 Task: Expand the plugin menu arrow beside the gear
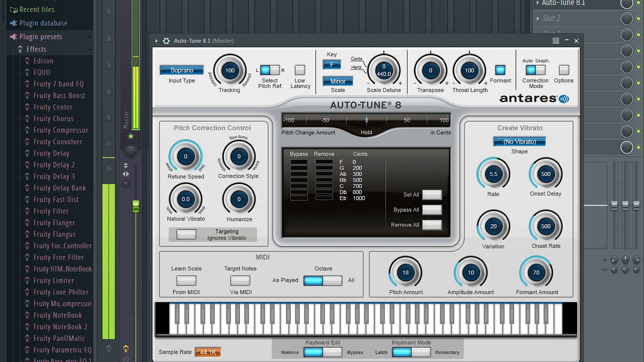coord(156,41)
